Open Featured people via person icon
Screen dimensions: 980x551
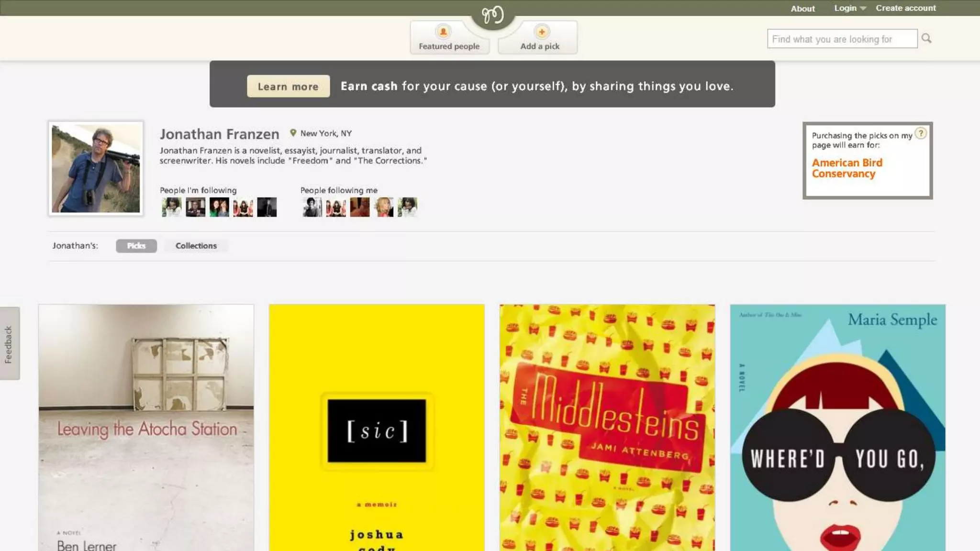click(443, 32)
